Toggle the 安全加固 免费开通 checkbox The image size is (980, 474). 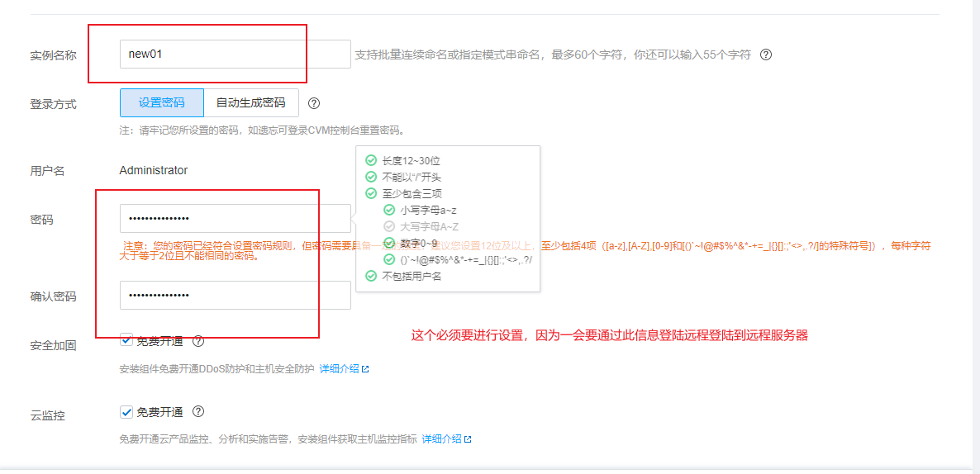127,341
